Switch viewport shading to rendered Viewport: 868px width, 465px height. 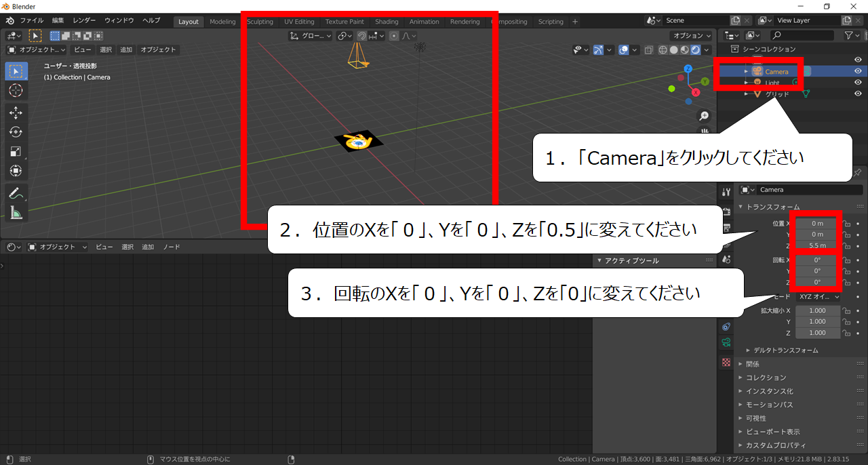[695, 49]
